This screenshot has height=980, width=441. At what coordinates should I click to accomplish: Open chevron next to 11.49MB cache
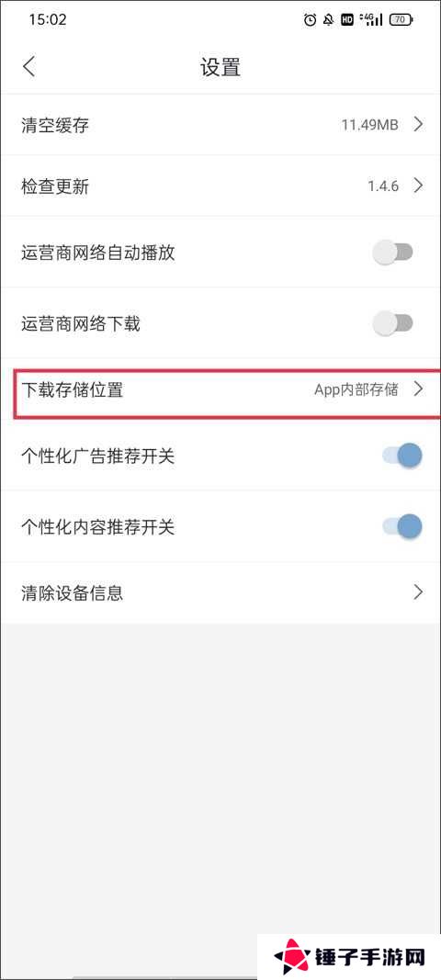click(x=418, y=124)
